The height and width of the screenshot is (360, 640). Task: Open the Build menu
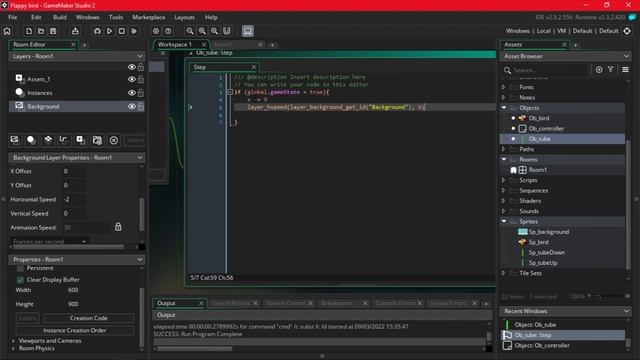pos(60,17)
